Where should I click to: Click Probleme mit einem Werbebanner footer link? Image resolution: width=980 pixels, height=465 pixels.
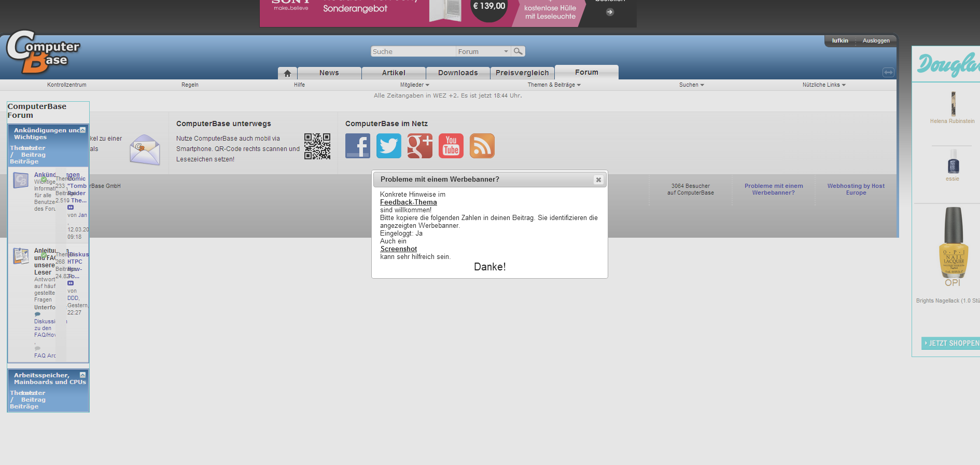(774, 189)
